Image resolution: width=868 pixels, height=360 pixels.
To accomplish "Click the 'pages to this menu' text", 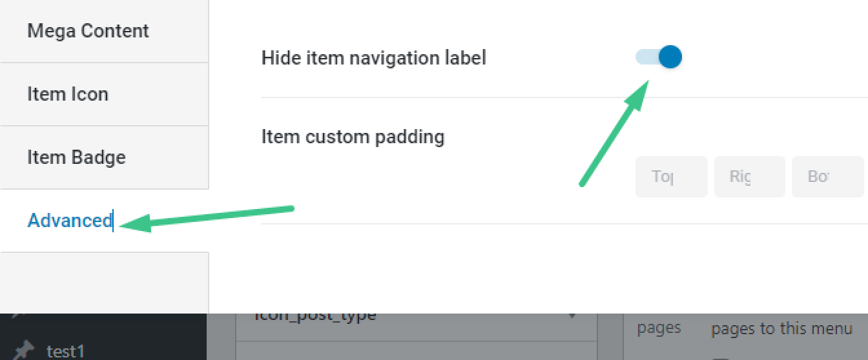I will pos(781,328).
